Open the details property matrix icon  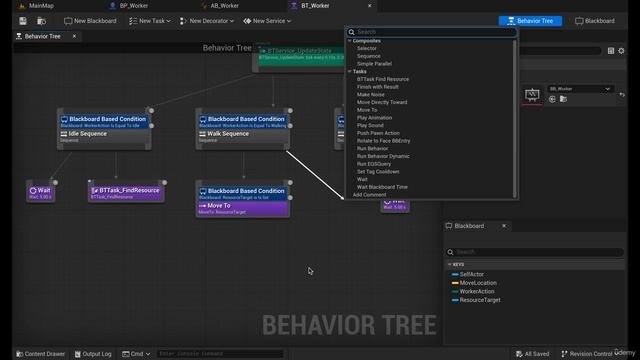click(611, 51)
